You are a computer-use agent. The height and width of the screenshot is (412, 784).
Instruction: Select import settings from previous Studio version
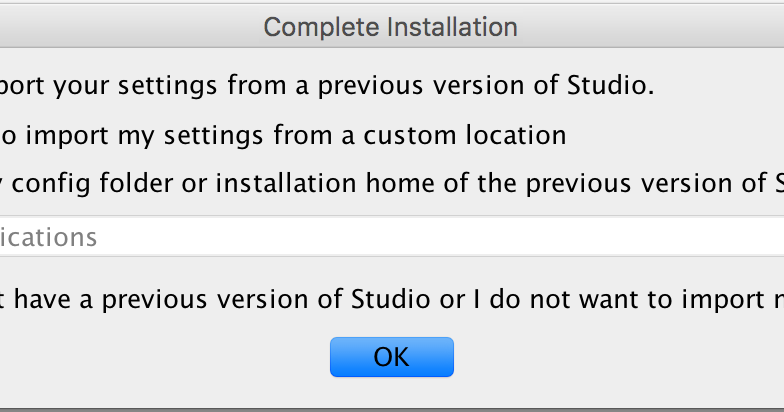(300, 86)
